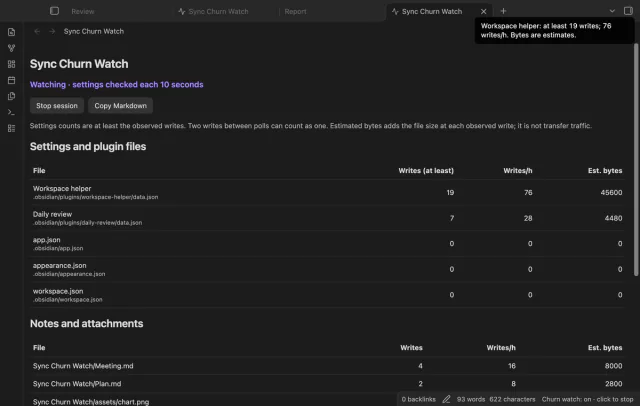This screenshot has height=406, width=640.
Task: Click the Sync Churn Watch breadcrumb title
Action: 93,31
